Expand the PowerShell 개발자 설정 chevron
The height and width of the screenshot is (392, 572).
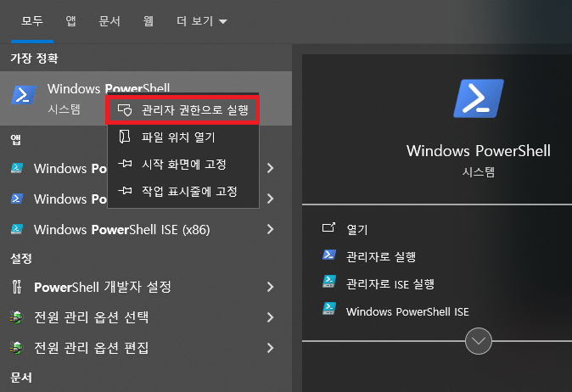pos(271,287)
